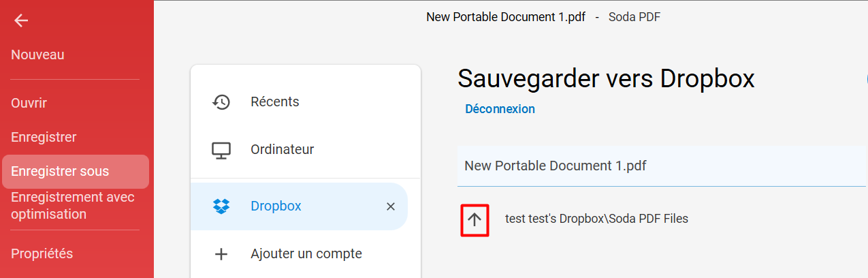Viewport: 868px width, 278px height.
Task: Open Enregistrement avec optimisation
Action: tap(73, 206)
